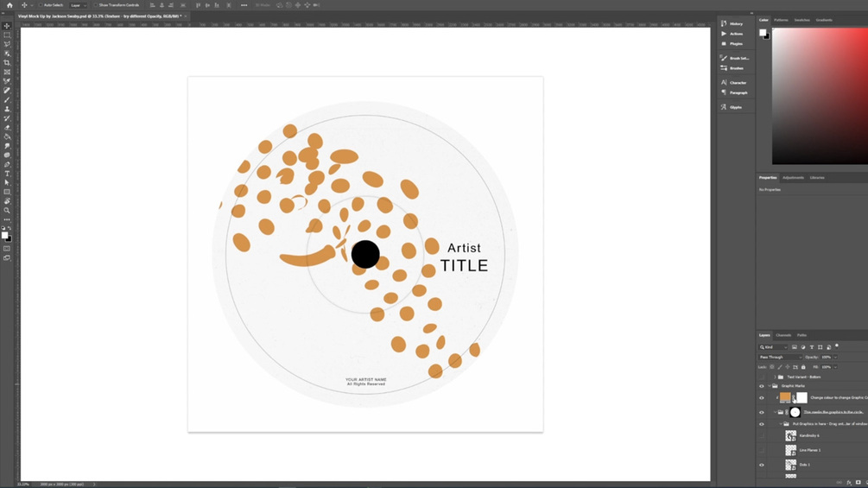
Task: Open the Paragraph panel button
Action: coord(734,92)
